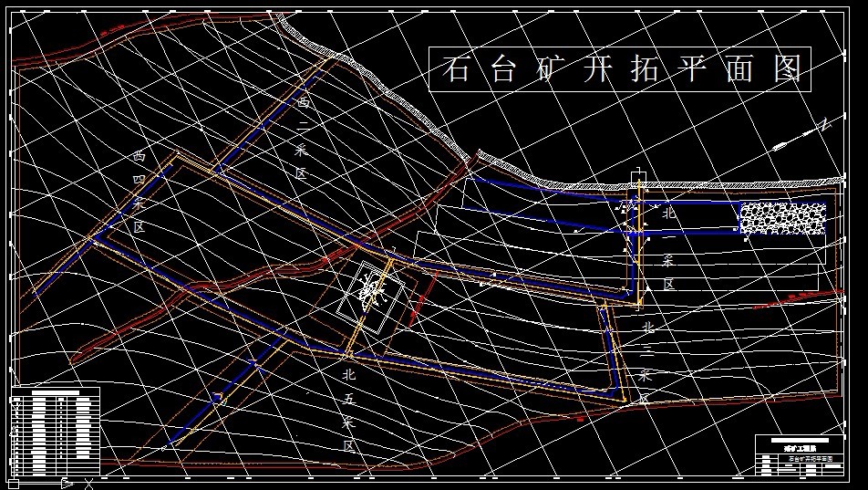
Task: Click the drawing title 石台矿开拓平面图
Action: pyautogui.click(x=620, y=69)
